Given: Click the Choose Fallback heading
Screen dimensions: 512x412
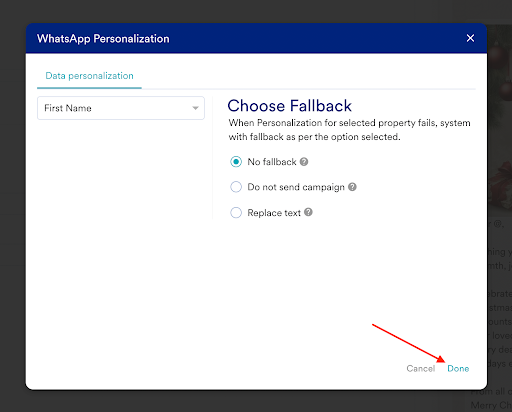Looking at the screenshot, I should 289,106.
